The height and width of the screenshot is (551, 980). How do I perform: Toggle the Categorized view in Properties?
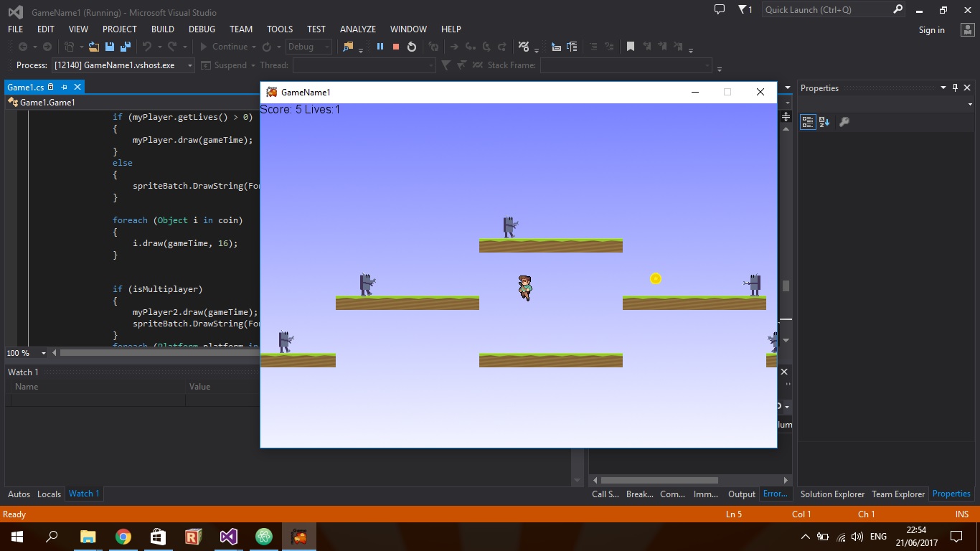point(808,122)
